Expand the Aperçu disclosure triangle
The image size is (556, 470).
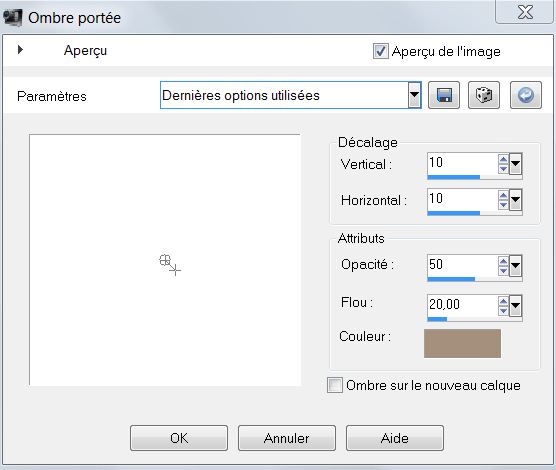pyautogui.click(x=21, y=50)
